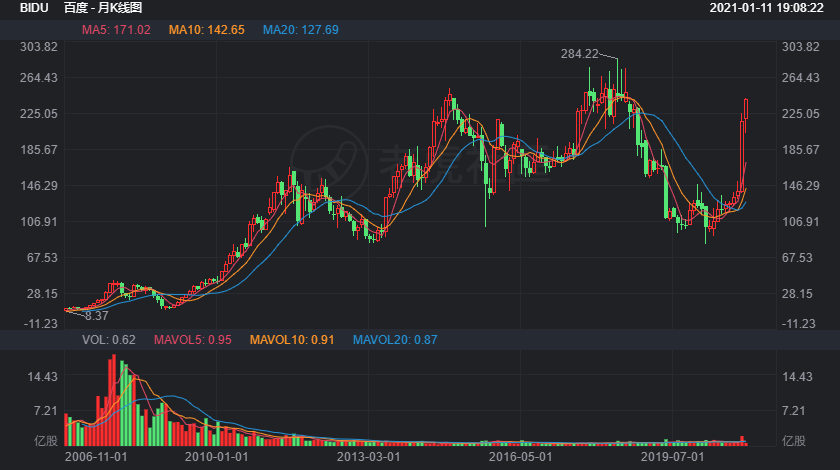Click the 2013-03-01 date axis label
This screenshot has height=470, width=840.
[369, 457]
